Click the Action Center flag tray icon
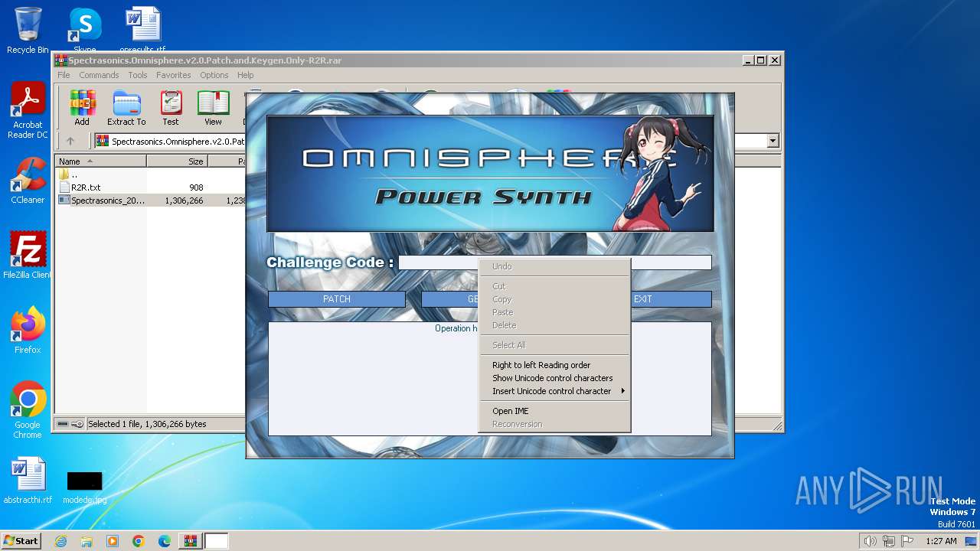The width and height of the screenshot is (980, 551). coord(908,541)
